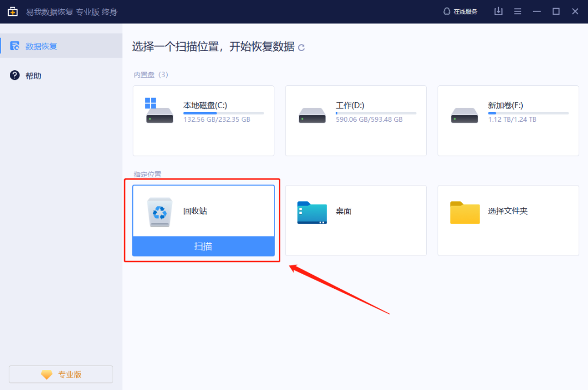This screenshot has width=588, height=390.
Task: Click the 590.06 GB/593.48 GB text
Action: (x=369, y=120)
